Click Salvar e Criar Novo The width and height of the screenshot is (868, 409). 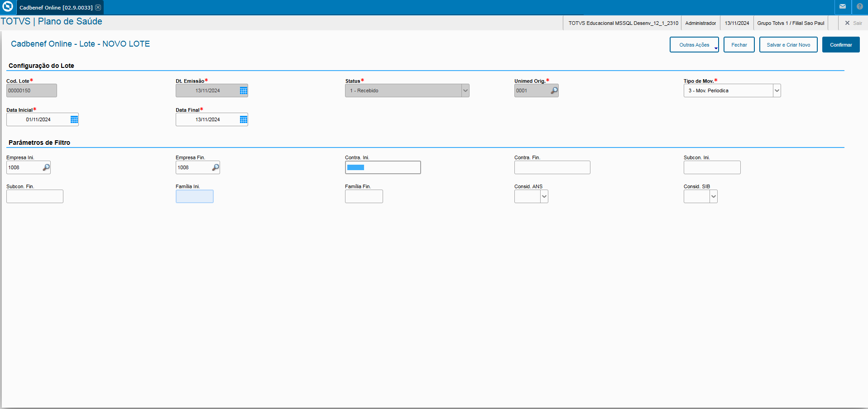click(x=788, y=45)
